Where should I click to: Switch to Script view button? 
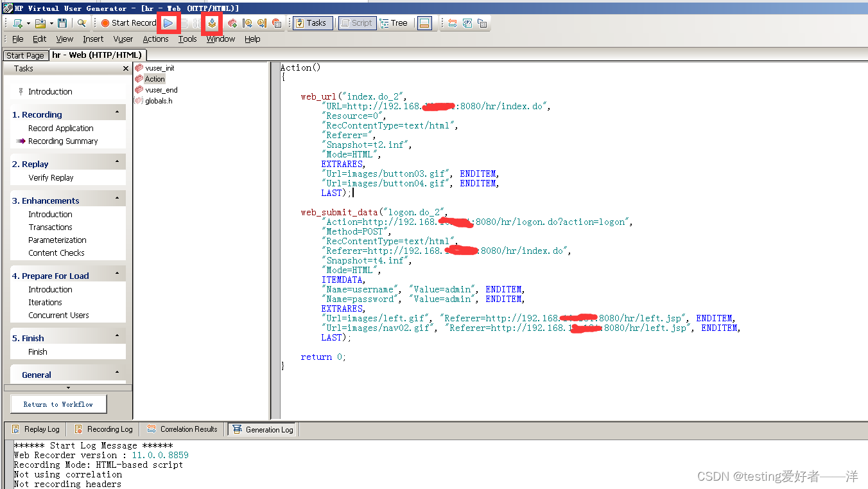(x=357, y=23)
